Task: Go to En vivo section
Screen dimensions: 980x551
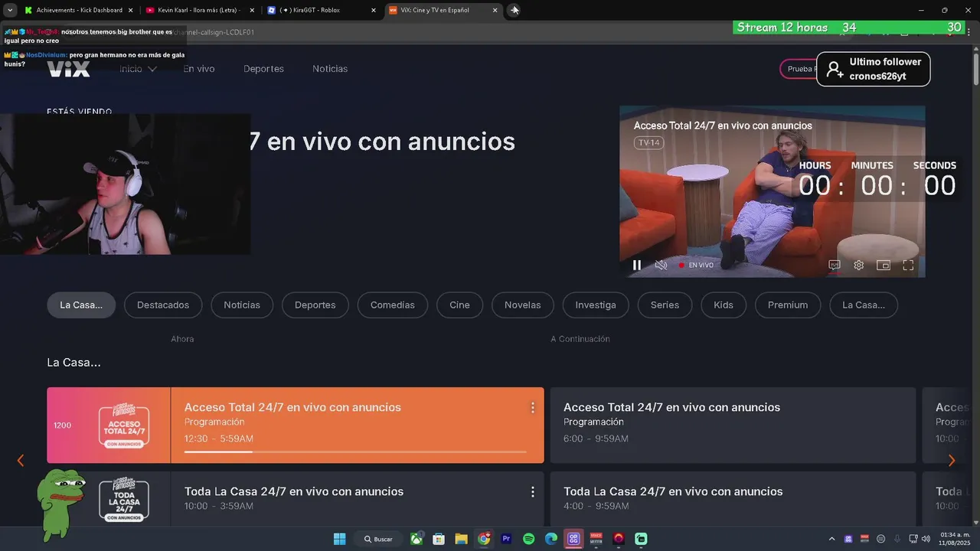Action: [199, 69]
